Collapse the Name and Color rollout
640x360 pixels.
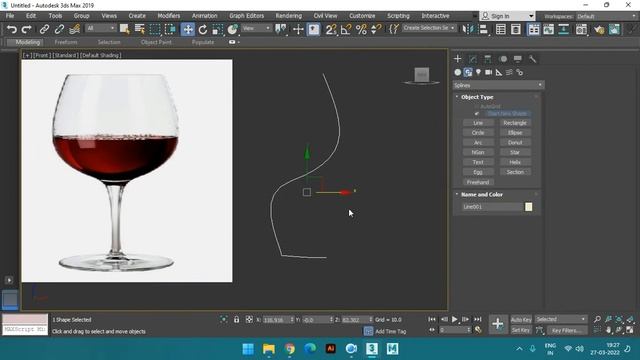point(482,194)
